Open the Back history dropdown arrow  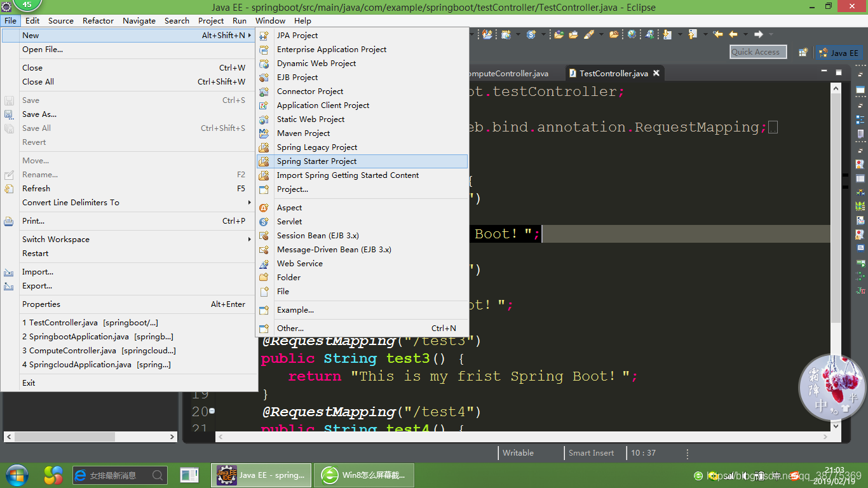744,34
